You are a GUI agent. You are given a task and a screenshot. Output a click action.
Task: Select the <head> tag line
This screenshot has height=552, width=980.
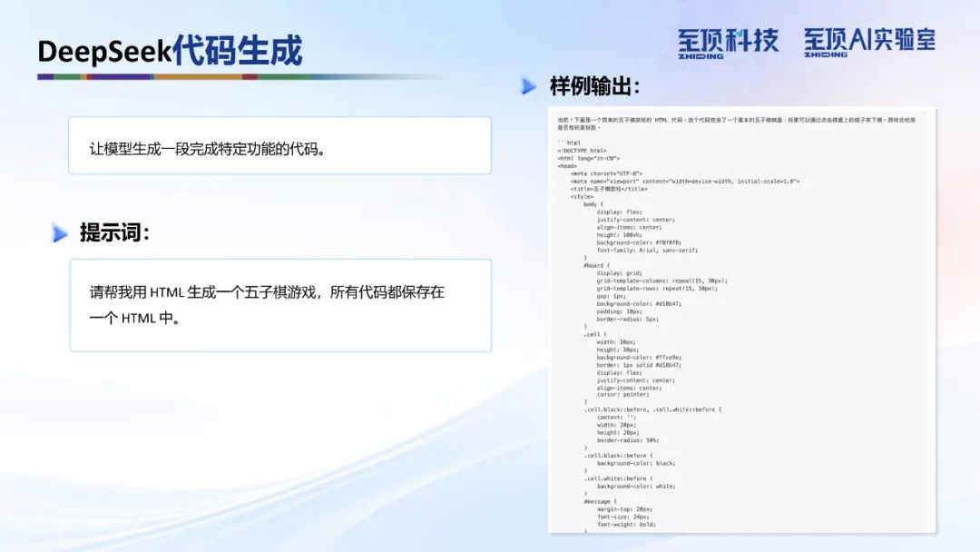(567, 166)
